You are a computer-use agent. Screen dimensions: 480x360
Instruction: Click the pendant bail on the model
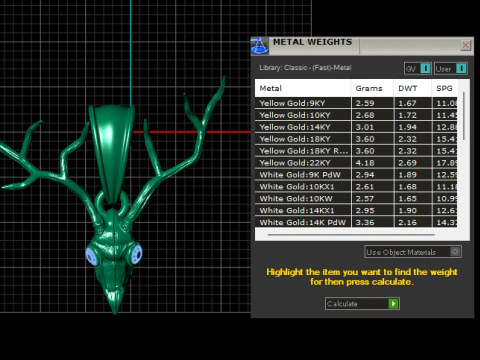pyautogui.click(x=111, y=153)
